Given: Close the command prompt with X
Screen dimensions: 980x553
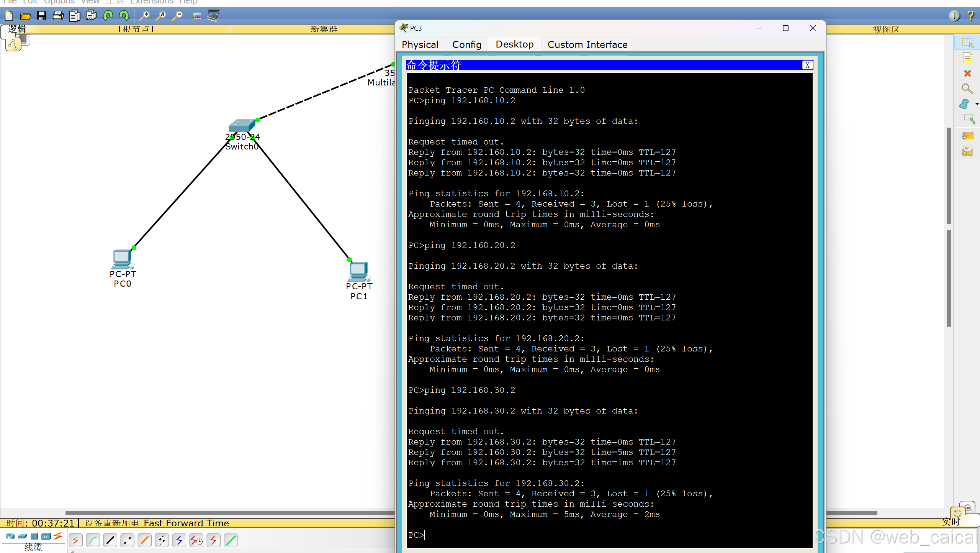Looking at the screenshot, I should 807,65.
